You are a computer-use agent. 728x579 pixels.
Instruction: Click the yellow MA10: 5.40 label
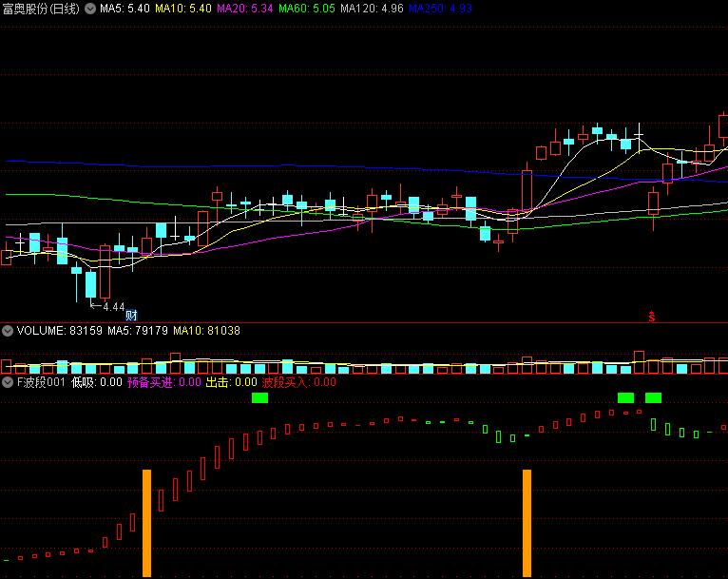[183, 9]
